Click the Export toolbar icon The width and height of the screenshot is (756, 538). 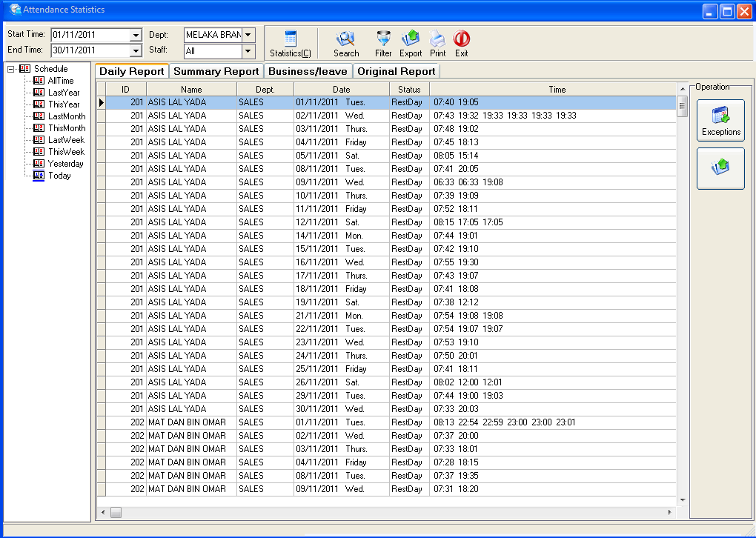point(411,38)
